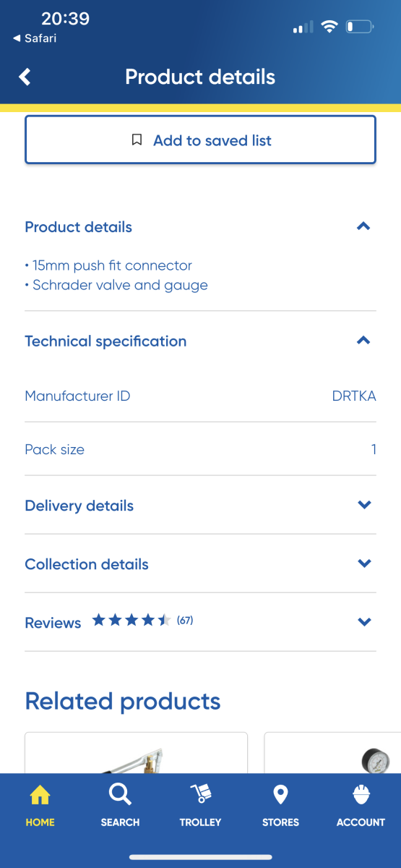Tap bookmark icon on saved list button
This screenshot has height=868, width=401.
(137, 140)
